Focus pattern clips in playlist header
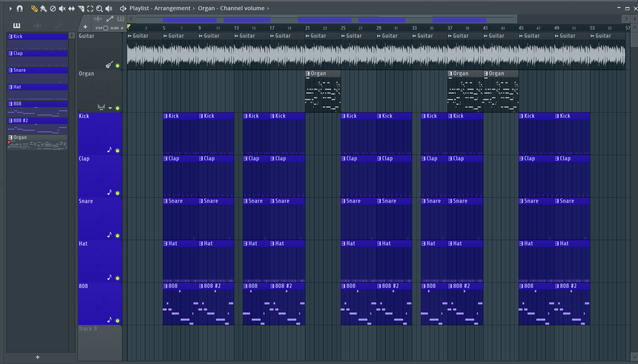638x364 pixels. [x=121, y=19]
